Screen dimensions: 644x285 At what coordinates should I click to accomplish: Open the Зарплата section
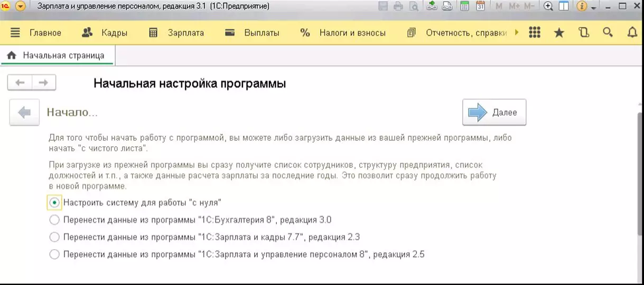coord(186,33)
